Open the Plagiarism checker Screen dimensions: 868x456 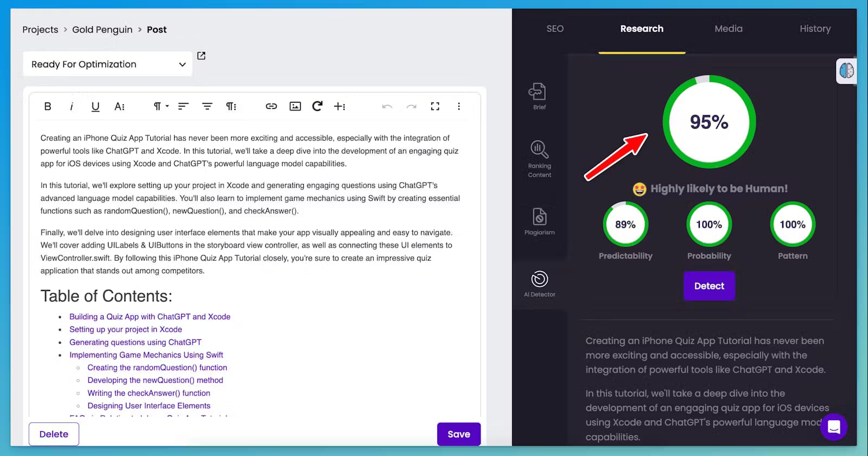point(539,221)
